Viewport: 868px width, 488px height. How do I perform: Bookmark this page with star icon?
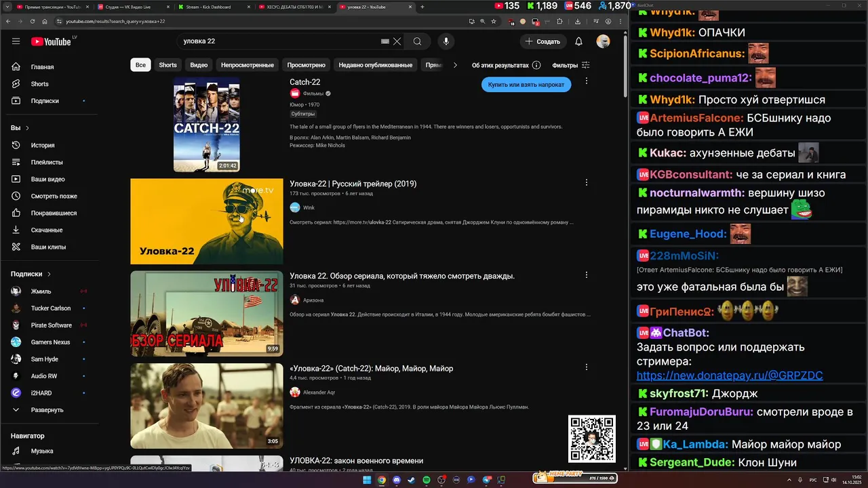click(494, 21)
